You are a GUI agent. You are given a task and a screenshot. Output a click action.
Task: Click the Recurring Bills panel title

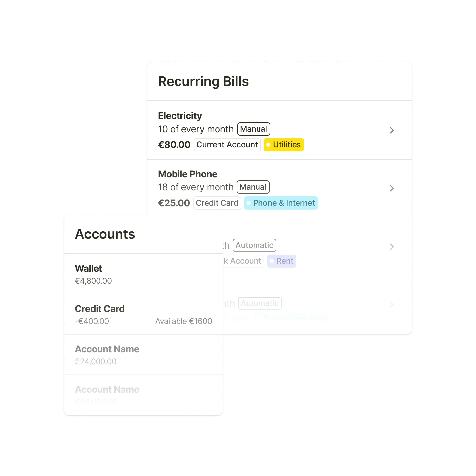[204, 81]
